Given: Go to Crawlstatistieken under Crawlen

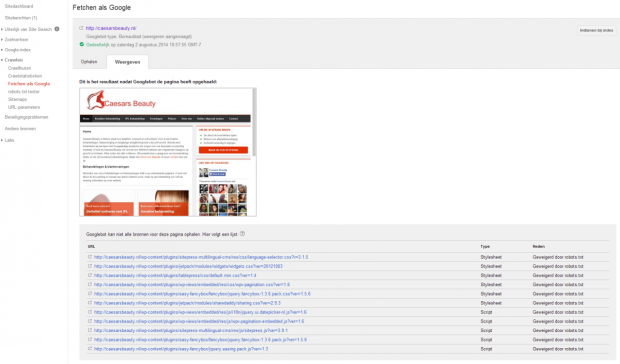Looking at the screenshot, I should point(25,76).
